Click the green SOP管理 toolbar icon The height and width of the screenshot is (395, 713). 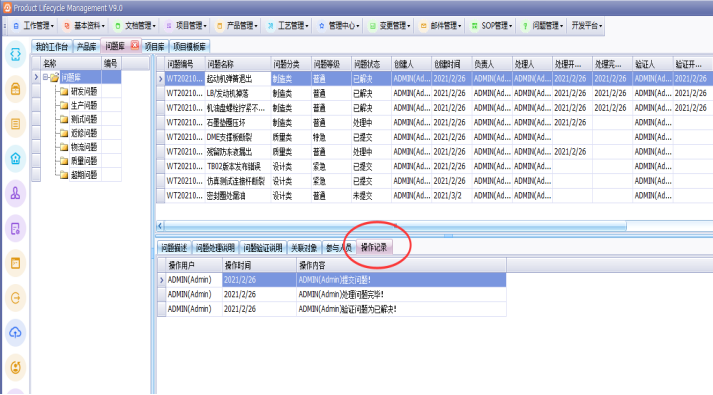474,26
